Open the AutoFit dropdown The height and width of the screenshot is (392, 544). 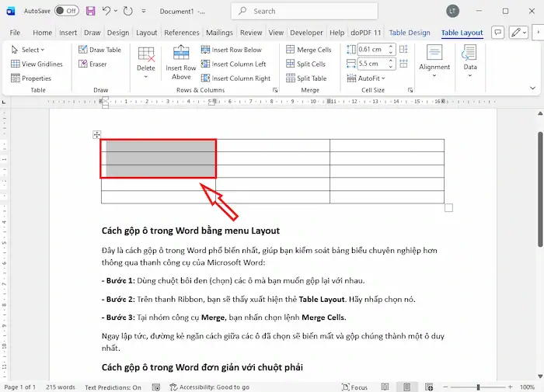point(366,78)
